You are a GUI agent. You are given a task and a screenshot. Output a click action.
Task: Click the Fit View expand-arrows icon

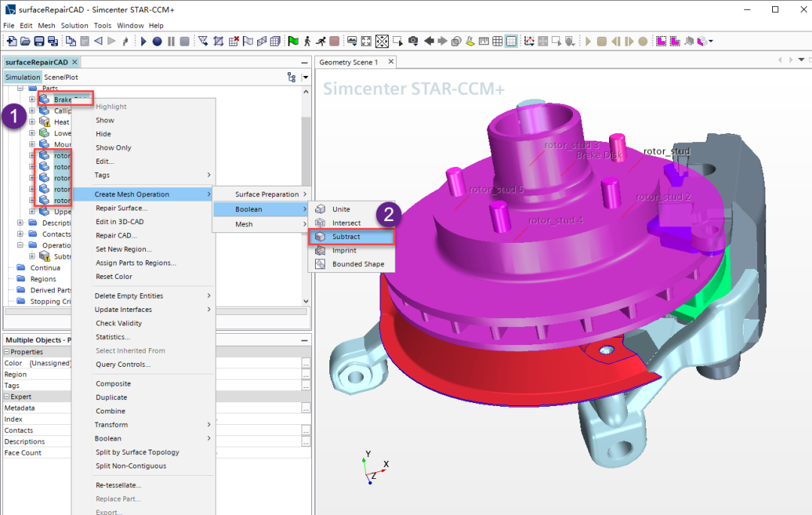(366, 41)
